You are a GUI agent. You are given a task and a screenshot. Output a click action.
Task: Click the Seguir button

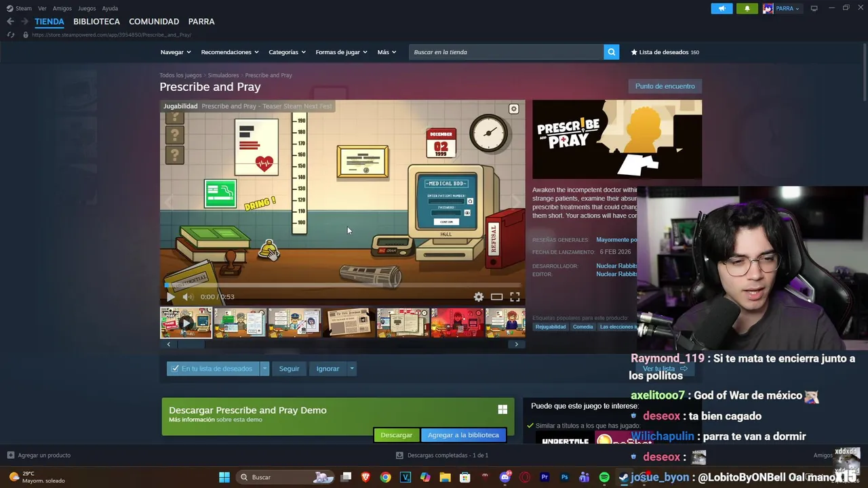point(289,369)
